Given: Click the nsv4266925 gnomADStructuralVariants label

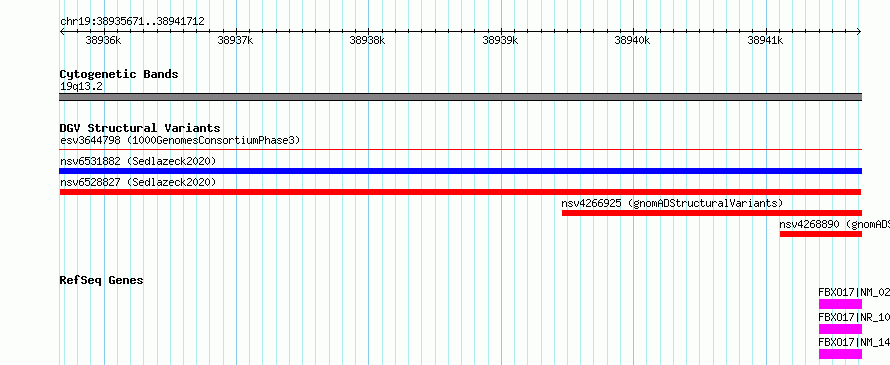Looking at the screenshot, I should [672, 203].
